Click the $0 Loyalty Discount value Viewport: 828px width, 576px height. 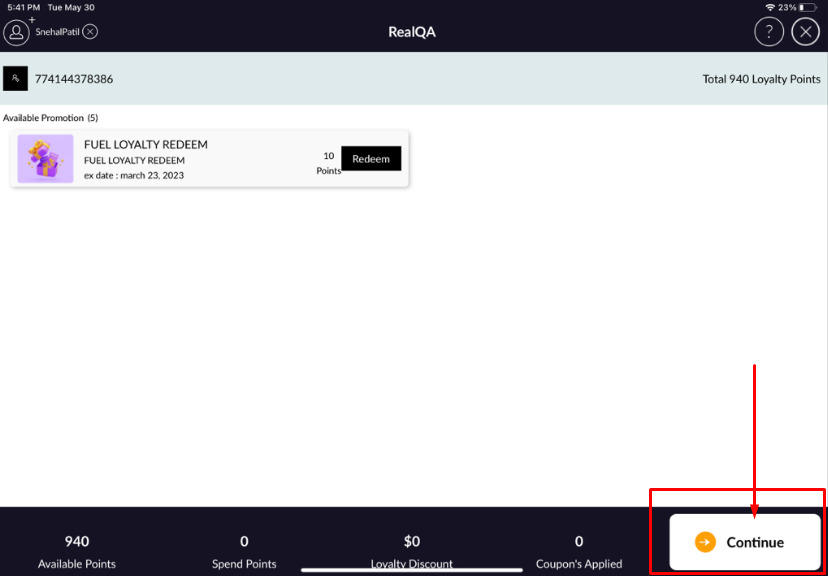[411, 542]
